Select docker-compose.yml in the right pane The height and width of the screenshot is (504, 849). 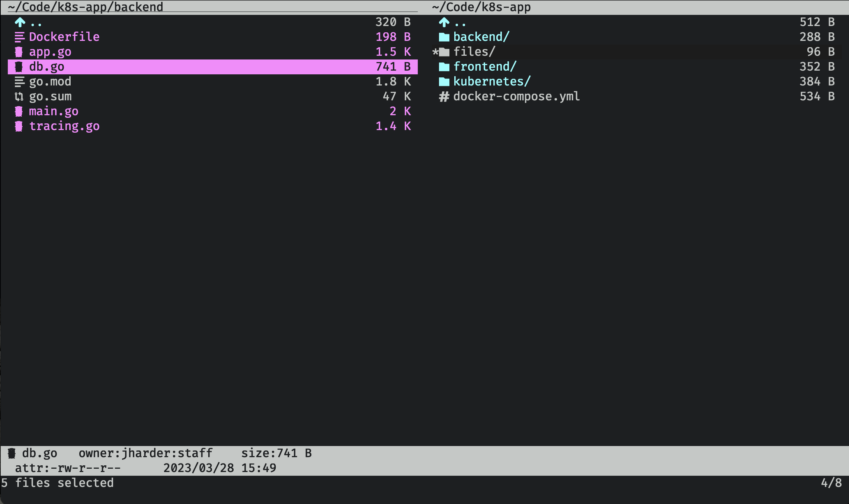pyautogui.click(x=516, y=96)
